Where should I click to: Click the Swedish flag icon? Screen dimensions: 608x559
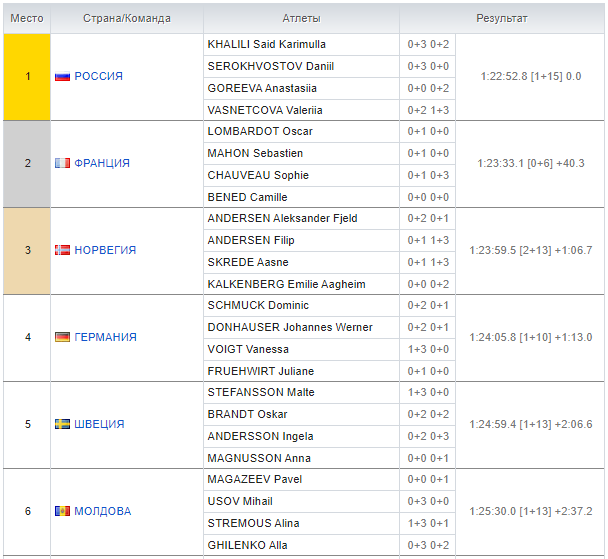[x=62, y=425]
